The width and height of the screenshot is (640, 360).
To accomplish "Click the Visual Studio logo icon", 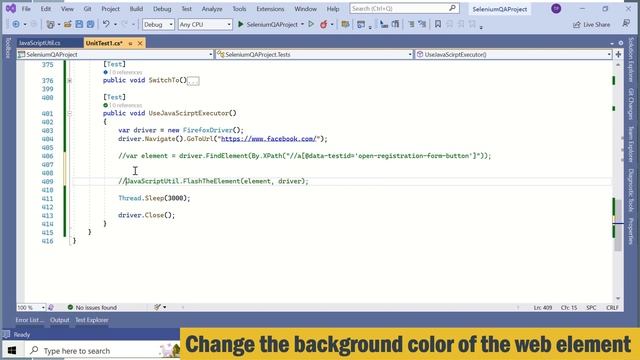I will point(11,8).
